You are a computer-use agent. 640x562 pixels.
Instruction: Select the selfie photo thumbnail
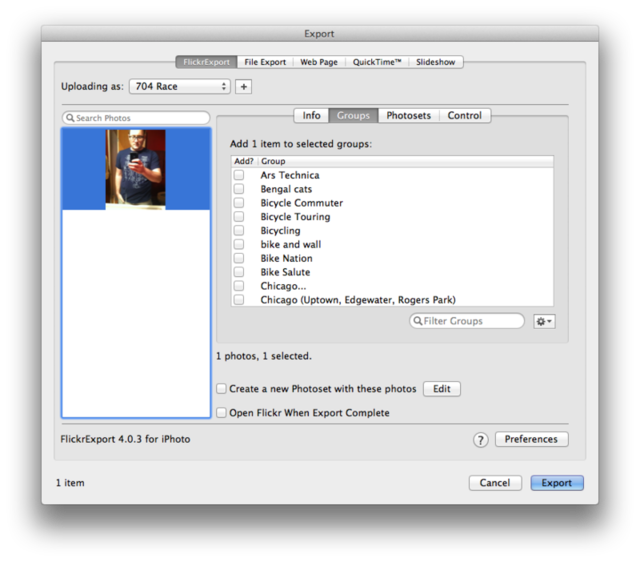point(136,169)
